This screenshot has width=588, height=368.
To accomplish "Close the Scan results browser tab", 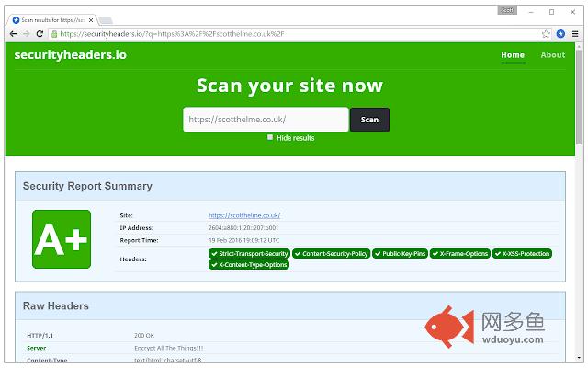I will 91,20.
